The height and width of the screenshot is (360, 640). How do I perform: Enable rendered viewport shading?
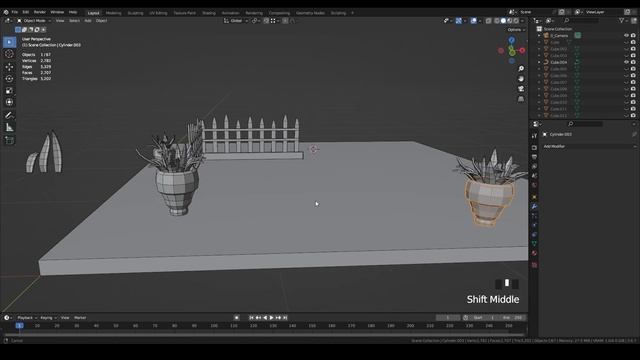516,20
